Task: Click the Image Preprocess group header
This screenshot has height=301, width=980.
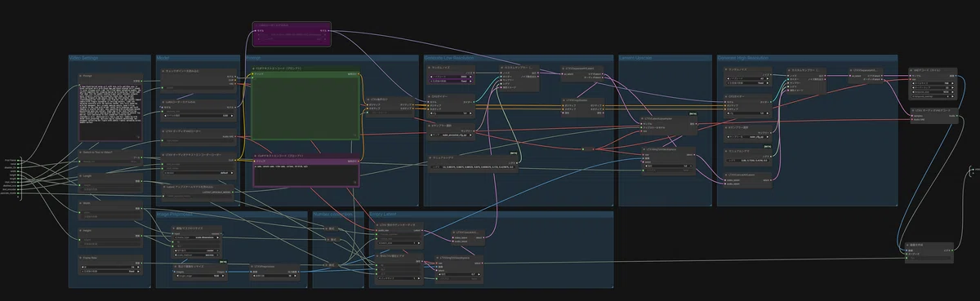Action: tap(175, 215)
